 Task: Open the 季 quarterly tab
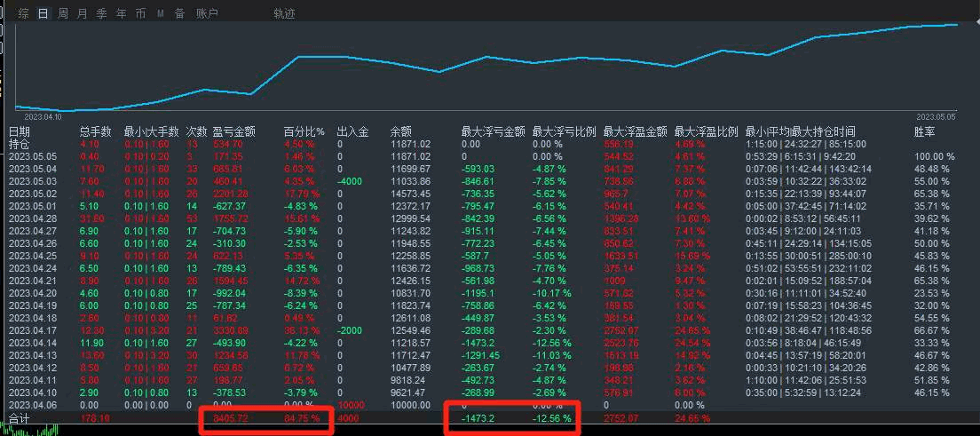click(x=102, y=13)
